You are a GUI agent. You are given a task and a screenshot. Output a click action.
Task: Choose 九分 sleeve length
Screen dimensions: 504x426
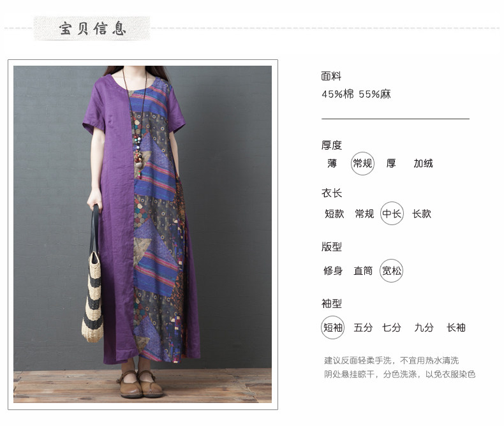424,328
